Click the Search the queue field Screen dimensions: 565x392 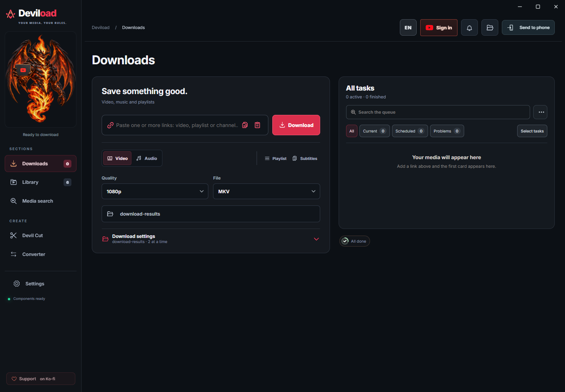tap(438, 112)
